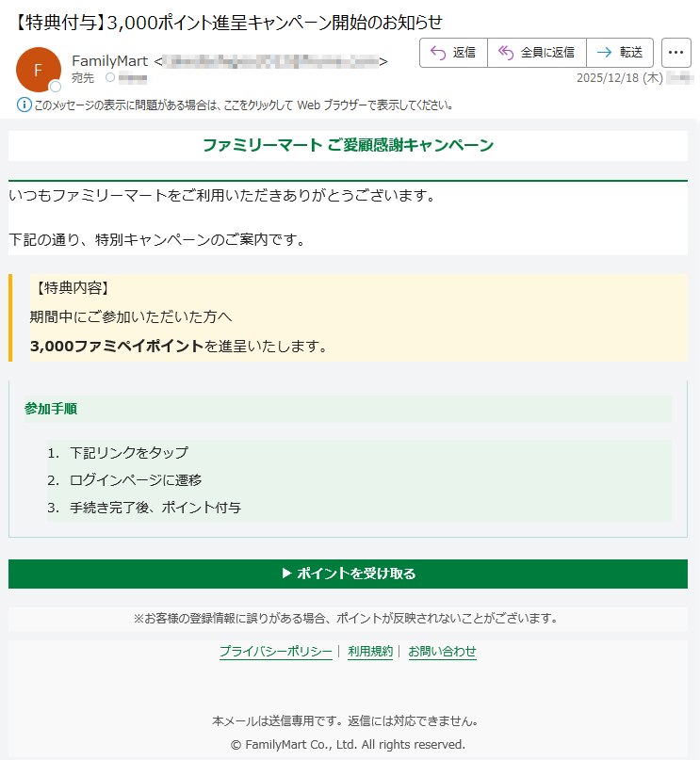The height and width of the screenshot is (760, 700).
Task: Click the Reply All (全員に返信) button
Action: 536,53
